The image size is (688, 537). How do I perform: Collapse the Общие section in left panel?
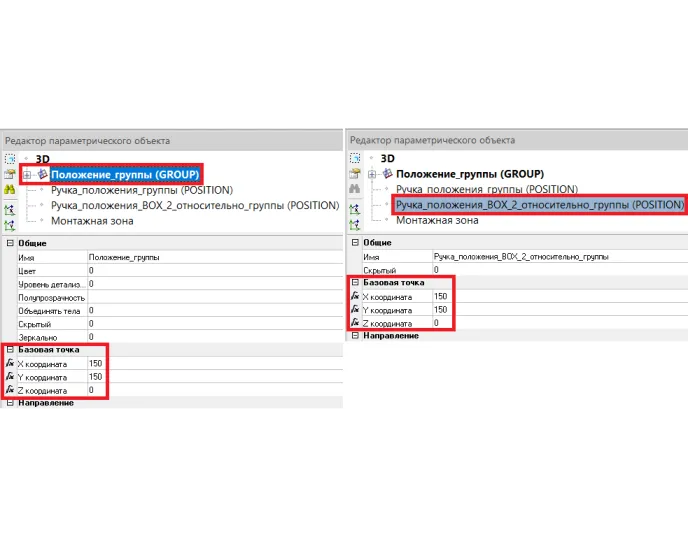[x=10, y=243]
